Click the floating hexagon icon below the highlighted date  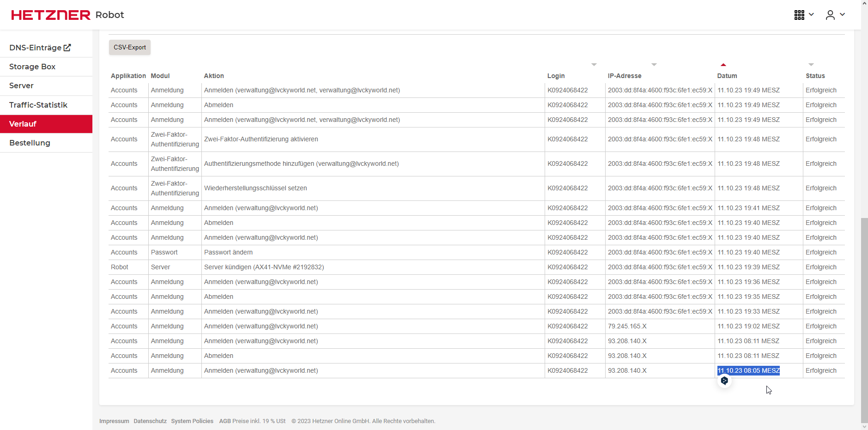click(x=724, y=381)
